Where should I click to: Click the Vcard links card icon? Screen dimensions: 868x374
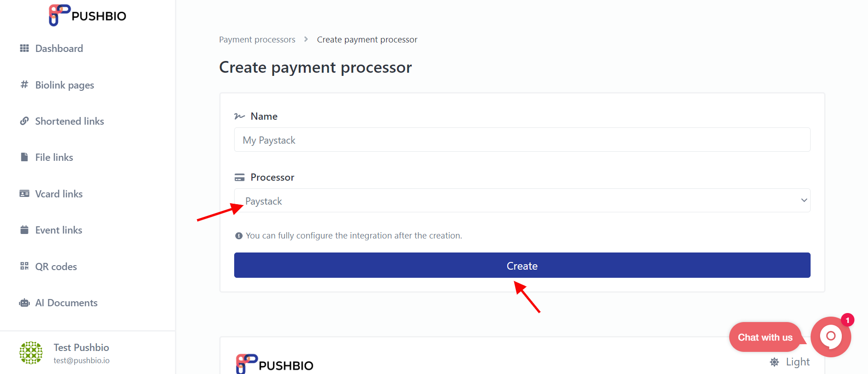24,194
